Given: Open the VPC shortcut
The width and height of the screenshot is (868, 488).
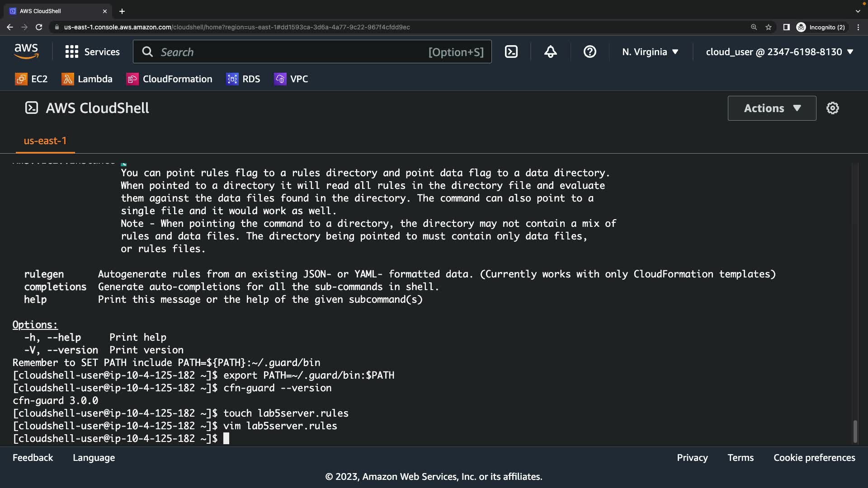Looking at the screenshot, I should pos(291,79).
